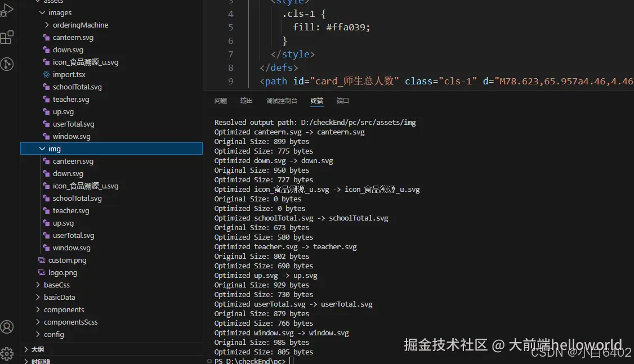Click line number 9 in the editor
This screenshot has width=634, height=364.
coord(230,80)
